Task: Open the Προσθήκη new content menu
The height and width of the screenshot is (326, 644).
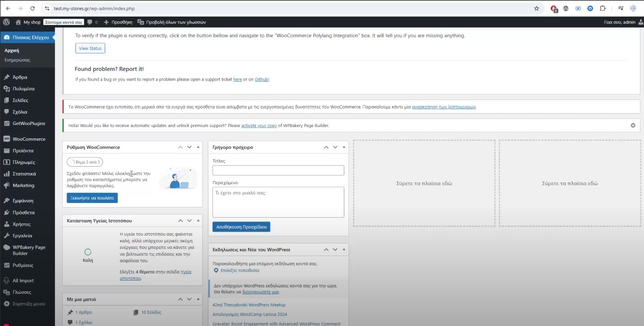Action: click(118, 22)
